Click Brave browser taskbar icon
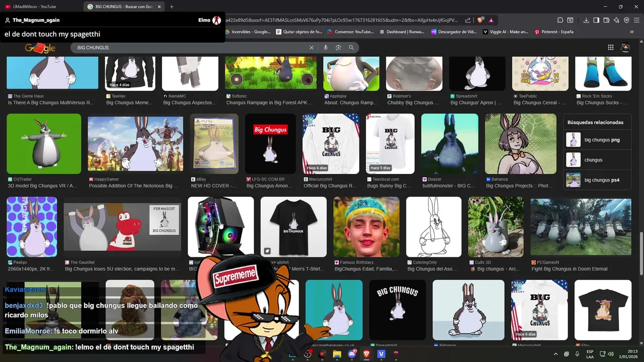This screenshot has width=644, height=362. (366, 354)
